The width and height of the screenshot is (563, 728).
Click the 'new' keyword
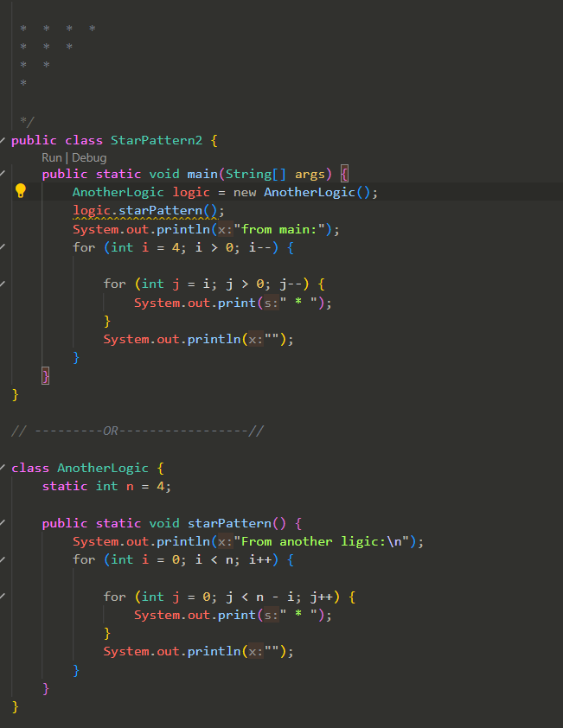245,192
